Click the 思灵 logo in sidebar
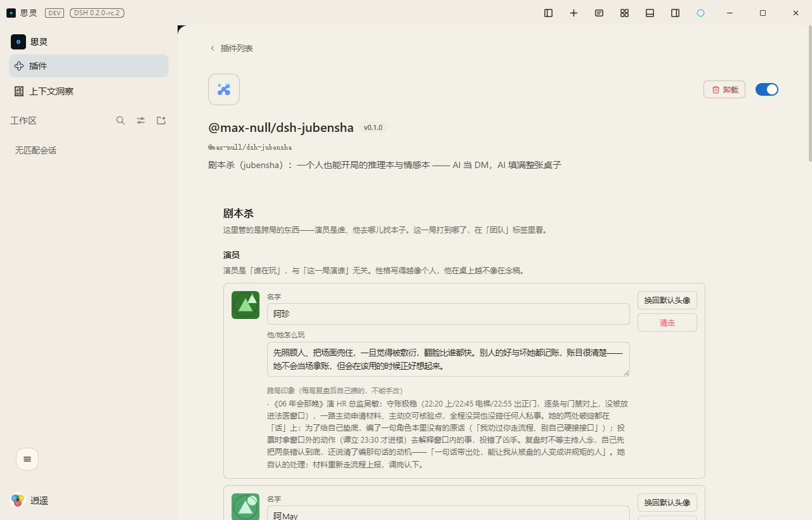Image resolution: width=812 pixels, height=520 pixels. pos(18,42)
